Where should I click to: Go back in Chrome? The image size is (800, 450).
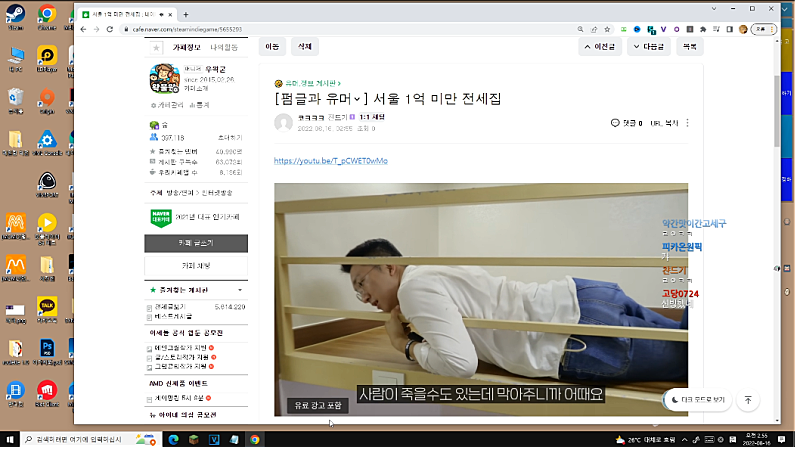click(84, 30)
